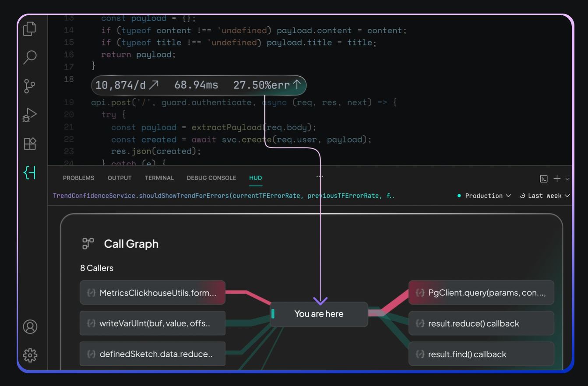The height and width of the screenshot is (386, 588).
Task: Open the Accounts profile icon
Action: tap(30, 326)
